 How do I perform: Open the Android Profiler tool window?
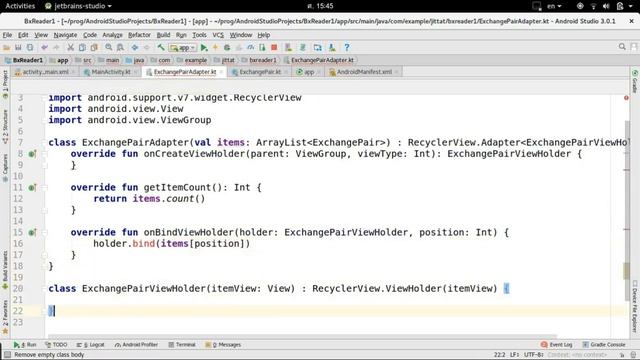point(136,345)
